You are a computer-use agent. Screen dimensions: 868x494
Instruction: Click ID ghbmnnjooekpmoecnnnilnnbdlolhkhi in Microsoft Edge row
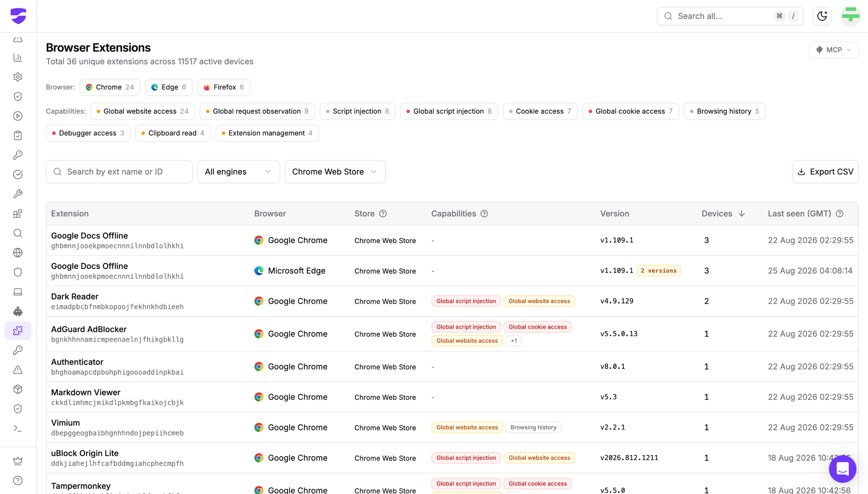(117, 277)
